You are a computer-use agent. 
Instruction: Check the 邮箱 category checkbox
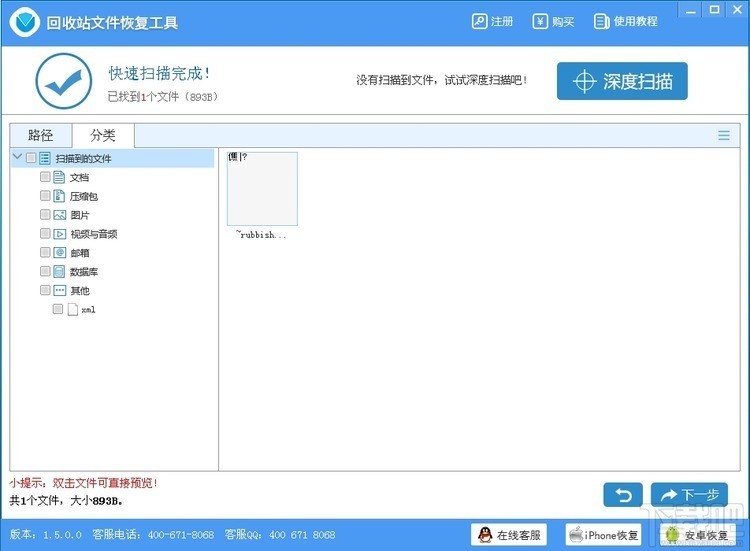coord(45,252)
